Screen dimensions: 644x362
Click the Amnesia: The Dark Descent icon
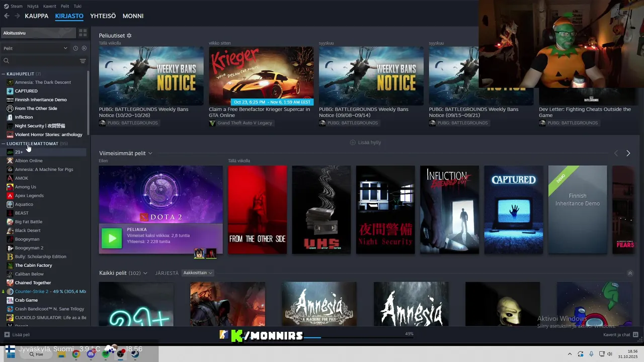(x=10, y=82)
